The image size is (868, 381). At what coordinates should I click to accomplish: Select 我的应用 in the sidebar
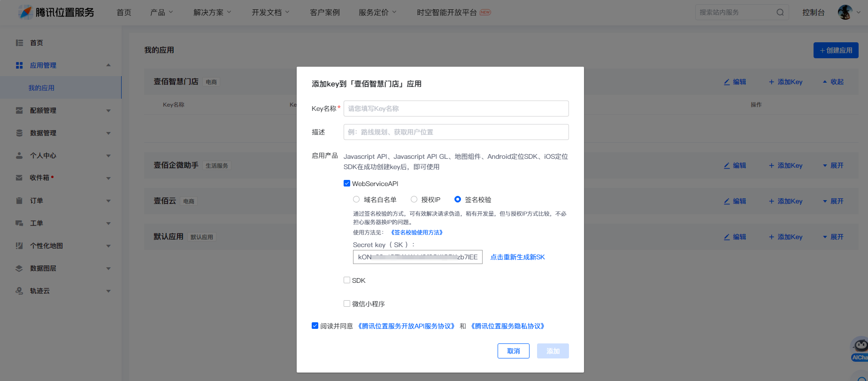(x=61, y=88)
